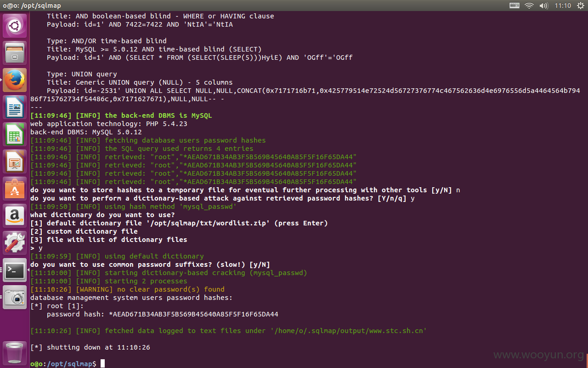Open the keyboard input indicator
588x368 pixels.
tap(514, 6)
